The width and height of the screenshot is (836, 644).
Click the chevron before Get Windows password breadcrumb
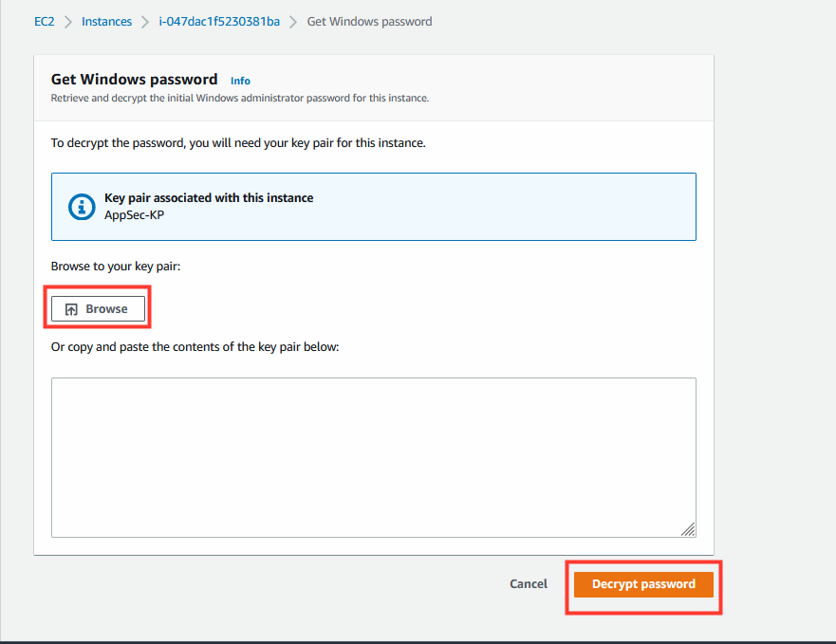[x=293, y=22]
